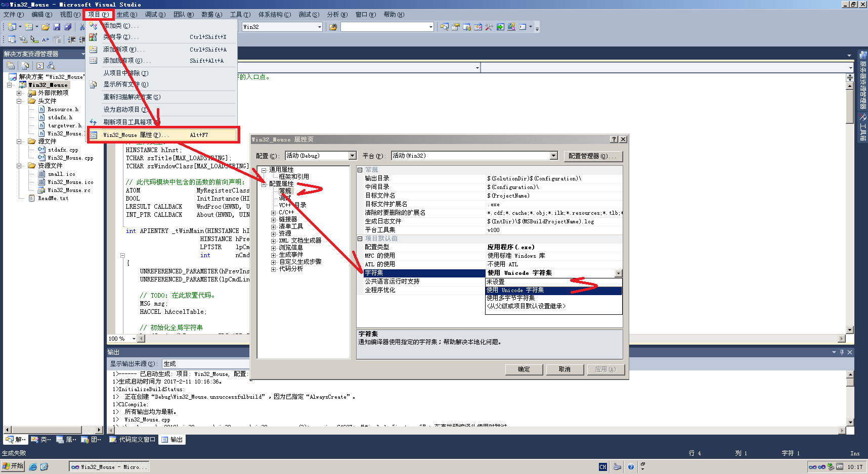Click the Open File toolbar icon
Image resolution: width=868 pixels, height=474 pixels.
[46, 27]
